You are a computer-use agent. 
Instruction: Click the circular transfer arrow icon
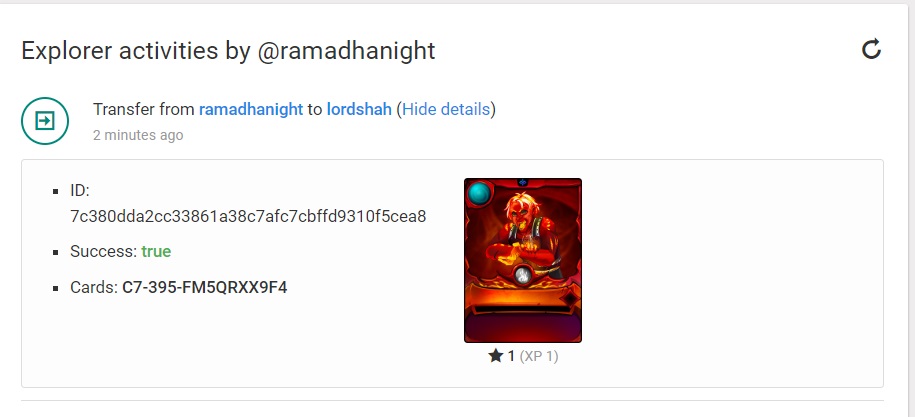45,121
